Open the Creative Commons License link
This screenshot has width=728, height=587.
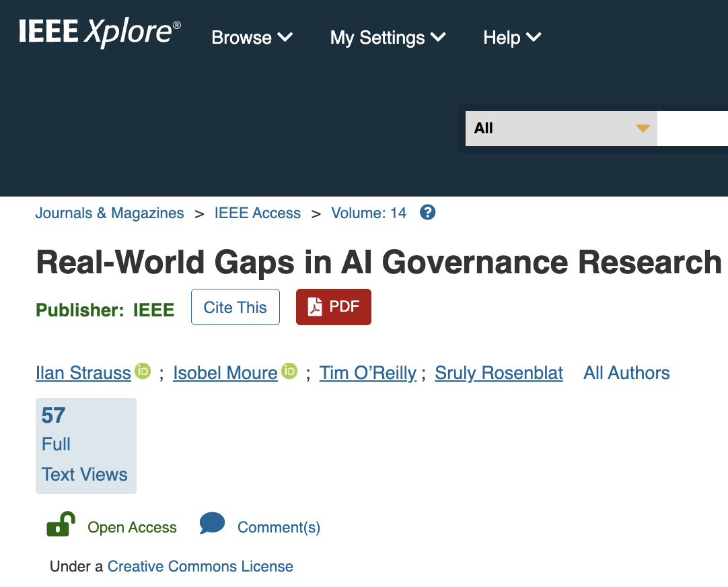(200, 567)
